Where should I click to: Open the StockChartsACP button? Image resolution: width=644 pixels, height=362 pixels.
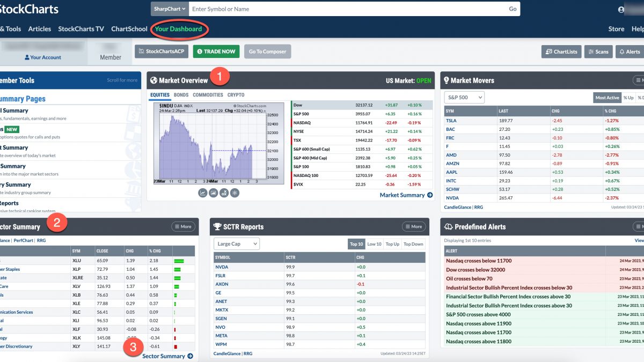pos(162,51)
